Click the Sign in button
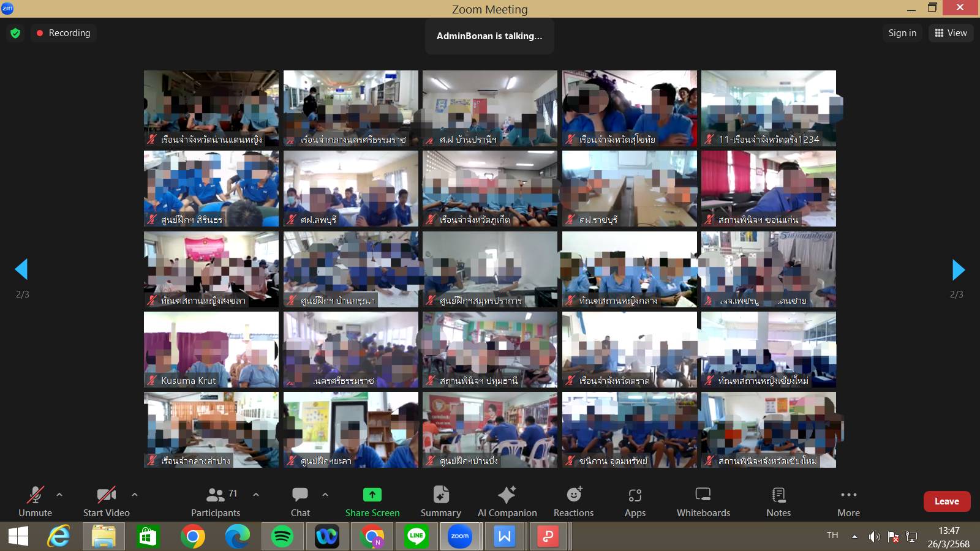Screen dimensions: 980x551 coord(902,33)
